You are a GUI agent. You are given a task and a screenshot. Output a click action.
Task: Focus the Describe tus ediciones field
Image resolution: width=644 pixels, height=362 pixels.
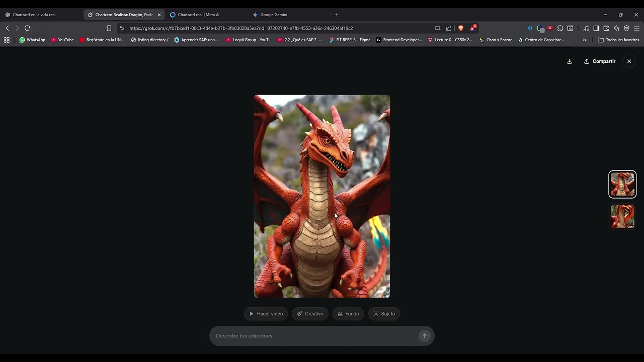314,336
